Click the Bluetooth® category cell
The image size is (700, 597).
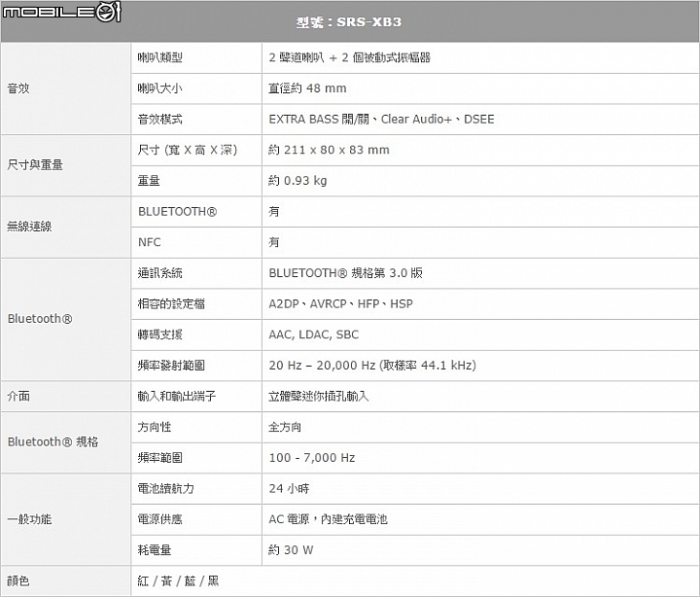pyautogui.click(x=66, y=319)
